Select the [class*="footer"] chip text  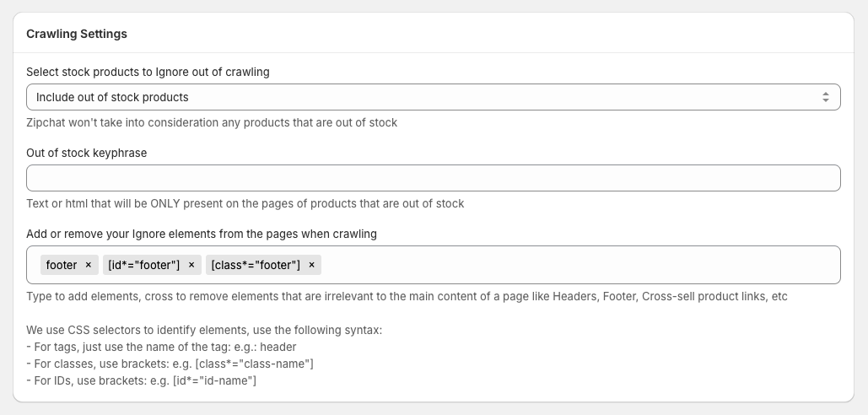coord(256,265)
